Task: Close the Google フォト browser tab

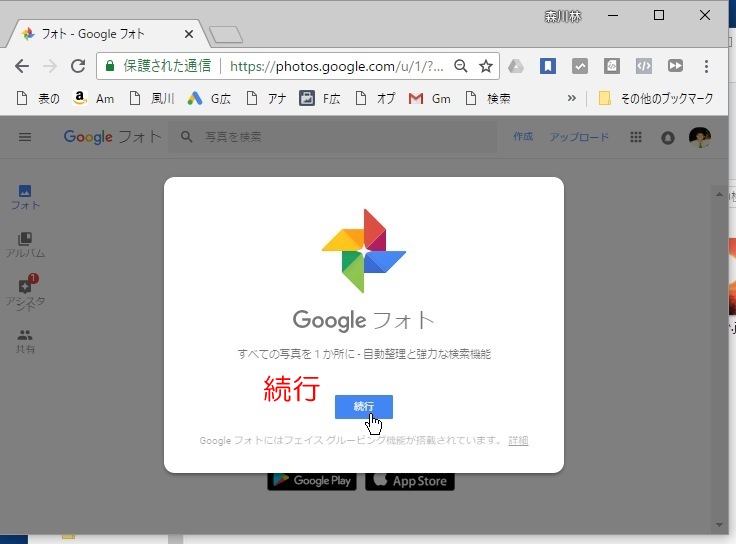Action: [x=189, y=34]
